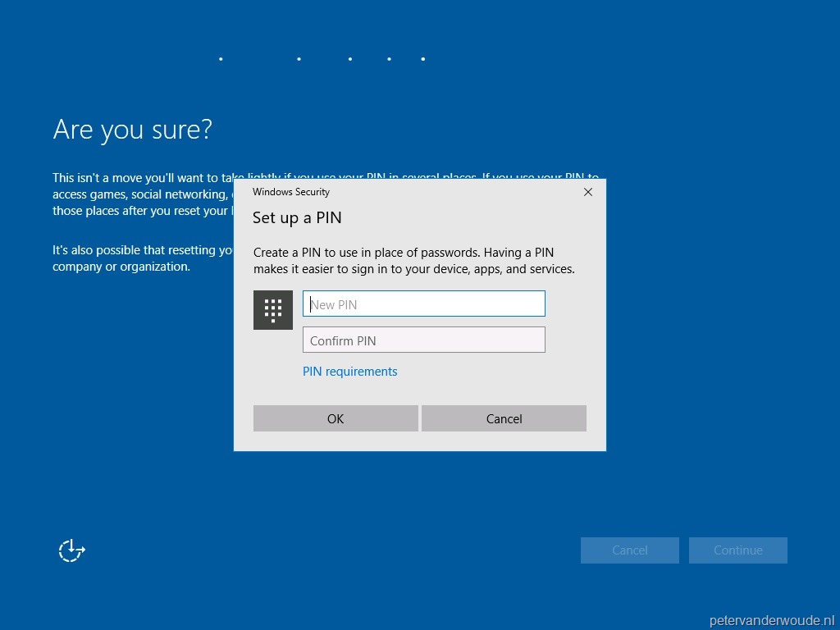840x630 pixels.
Task: Select the leftmost progress dot at top
Action: [x=220, y=58]
